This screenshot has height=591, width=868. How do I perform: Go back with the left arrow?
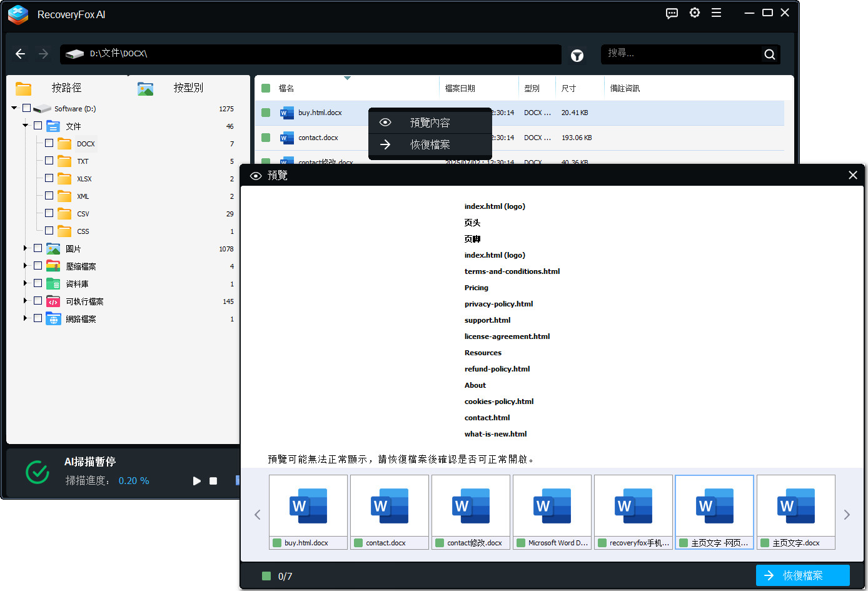tap(21, 54)
